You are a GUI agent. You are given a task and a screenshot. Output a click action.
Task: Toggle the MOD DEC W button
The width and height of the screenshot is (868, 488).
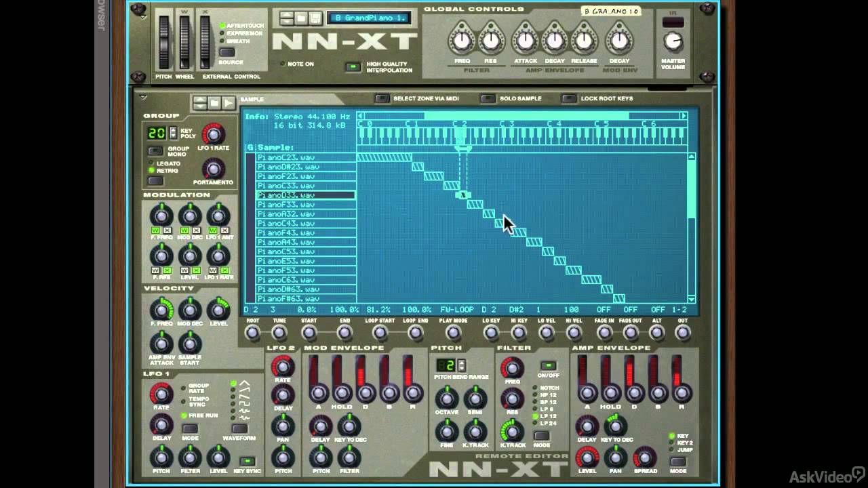point(184,231)
